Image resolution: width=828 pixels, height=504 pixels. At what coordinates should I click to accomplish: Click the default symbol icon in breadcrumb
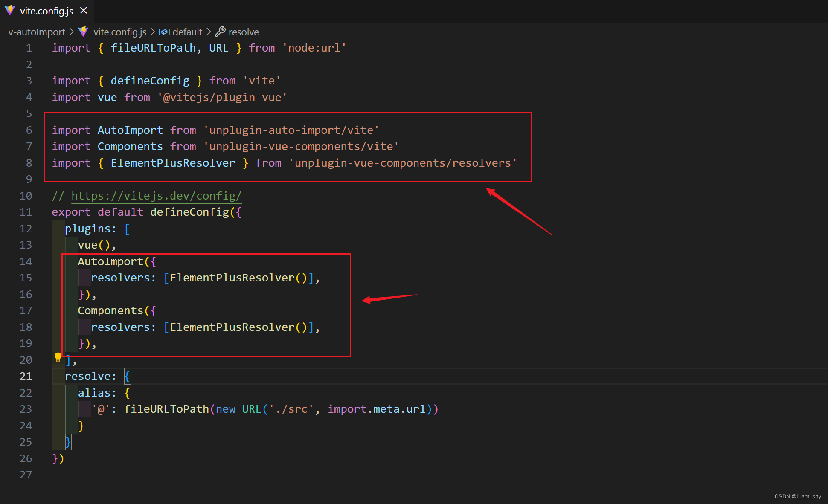pyautogui.click(x=164, y=32)
